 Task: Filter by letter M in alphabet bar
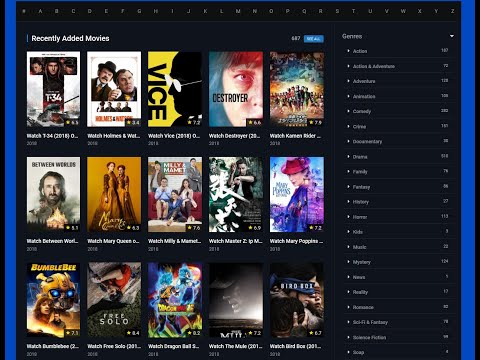pos(238,11)
